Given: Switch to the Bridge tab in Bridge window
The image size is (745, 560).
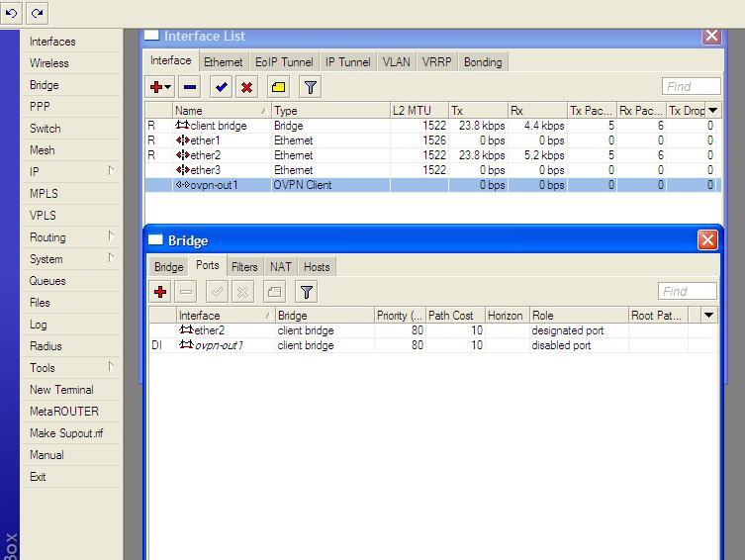Looking at the screenshot, I should [168, 267].
